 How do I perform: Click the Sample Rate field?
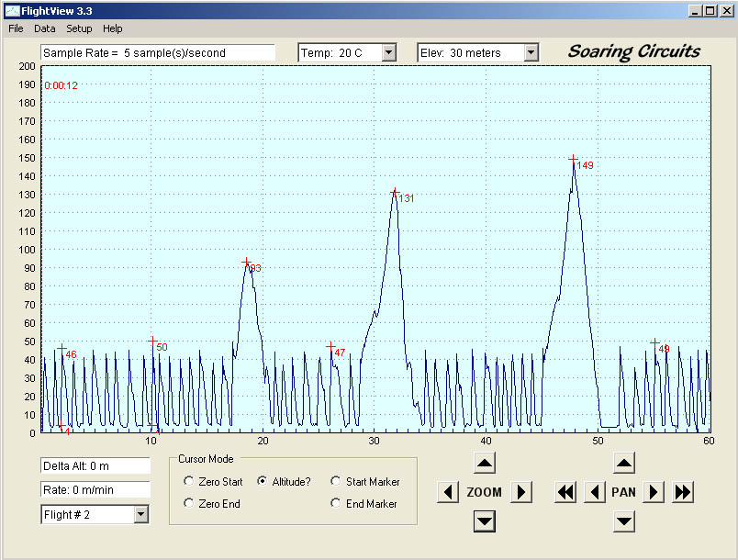pyautogui.click(x=158, y=52)
